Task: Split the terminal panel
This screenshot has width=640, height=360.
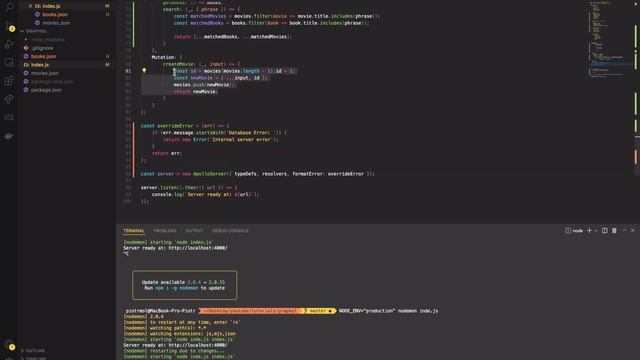Action: coord(604,231)
